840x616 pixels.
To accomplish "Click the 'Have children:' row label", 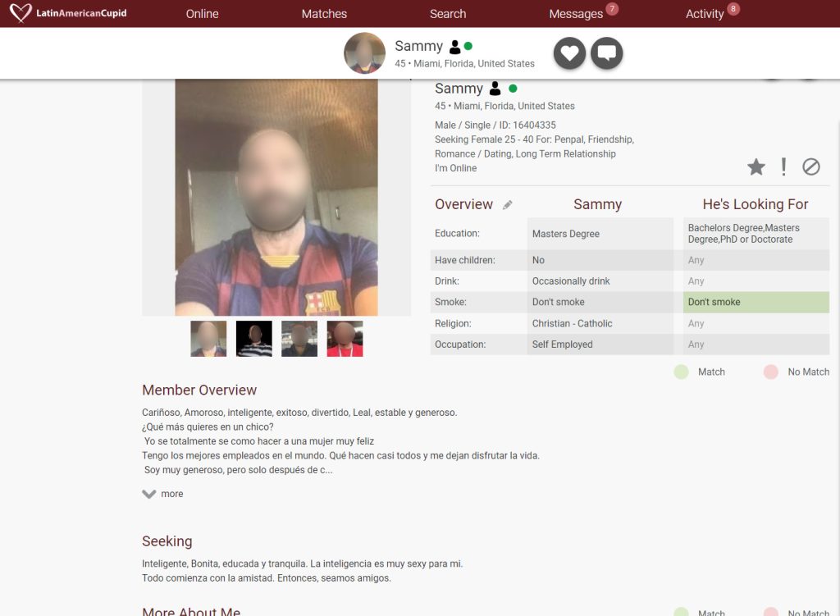I will (465, 260).
